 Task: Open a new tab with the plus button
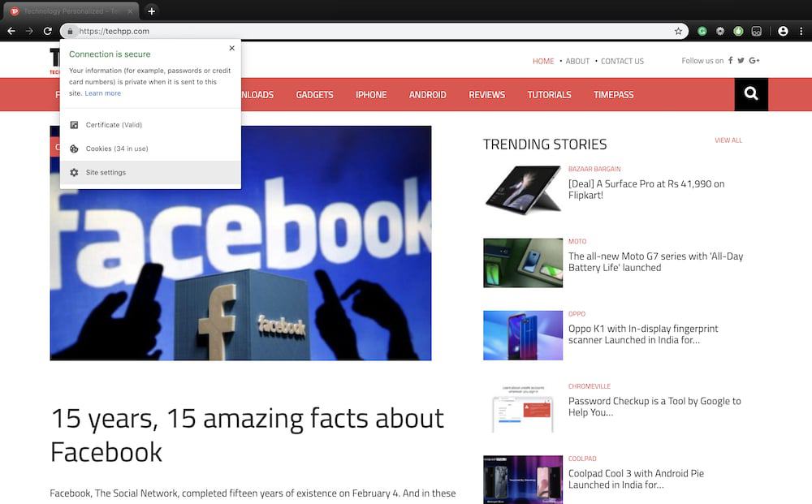tap(151, 11)
